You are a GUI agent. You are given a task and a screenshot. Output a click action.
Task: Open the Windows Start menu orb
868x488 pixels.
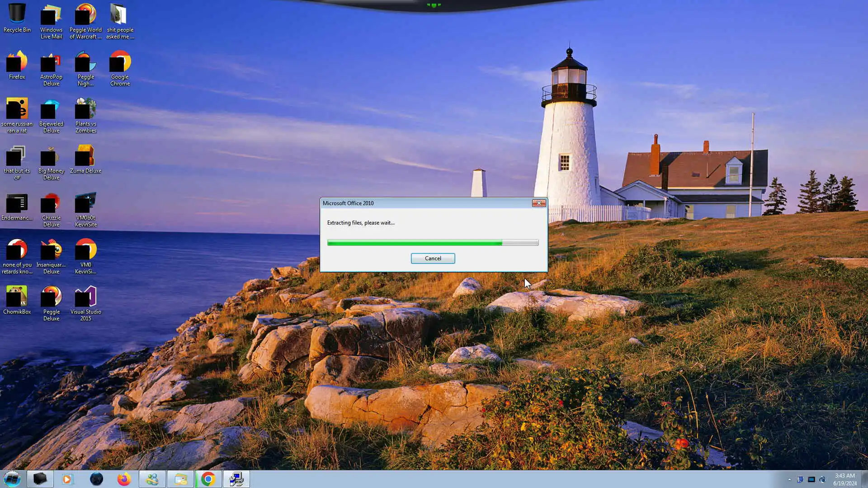coord(12,479)
